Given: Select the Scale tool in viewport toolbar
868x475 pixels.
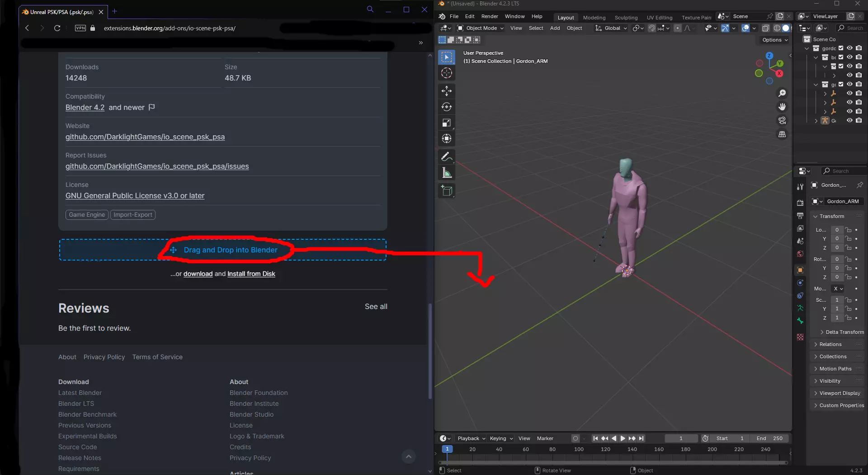Looking at the screenshot, I should click(x=447, y=123).
